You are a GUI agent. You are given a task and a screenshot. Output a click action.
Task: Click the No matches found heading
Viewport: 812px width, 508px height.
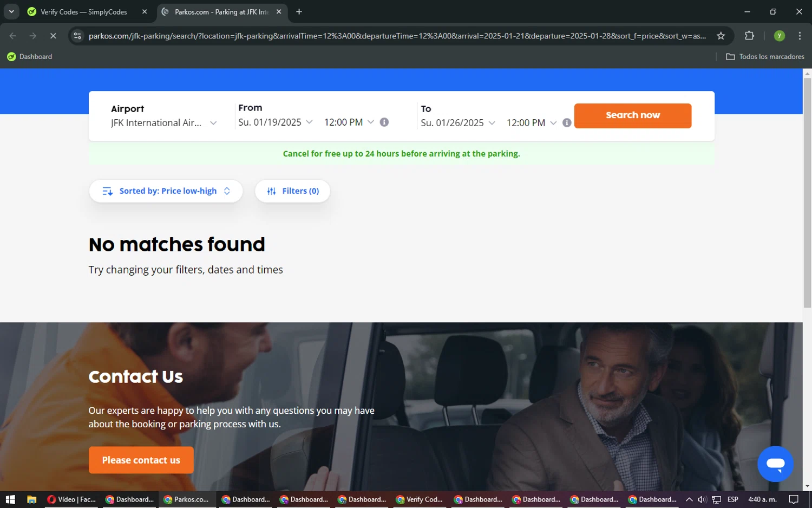click(177, 245)
